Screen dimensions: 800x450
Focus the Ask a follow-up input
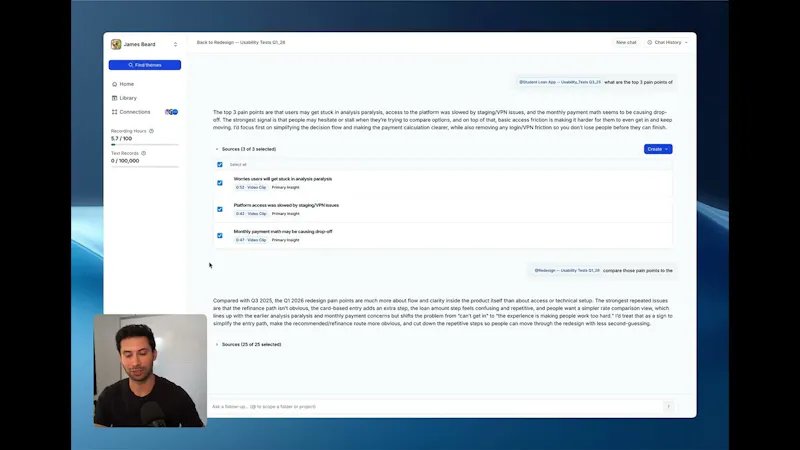pos(436,407)
